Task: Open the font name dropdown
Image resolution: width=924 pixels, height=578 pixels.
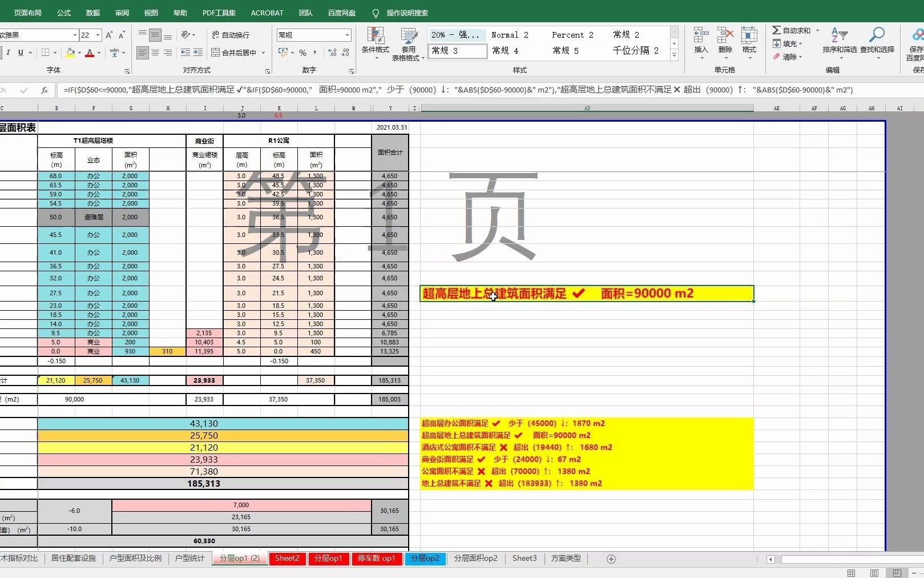Action: (75, 35)
